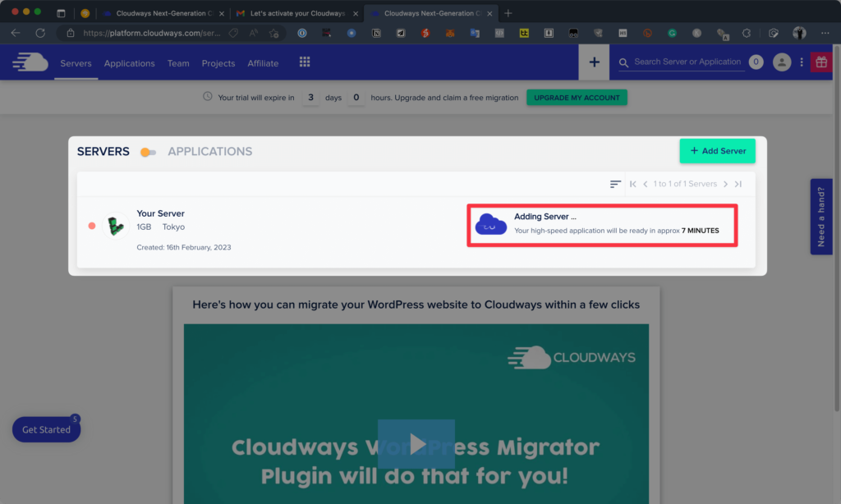The image size is (841, 504).
Task: Open the Servers menu item
Action: 76,63
